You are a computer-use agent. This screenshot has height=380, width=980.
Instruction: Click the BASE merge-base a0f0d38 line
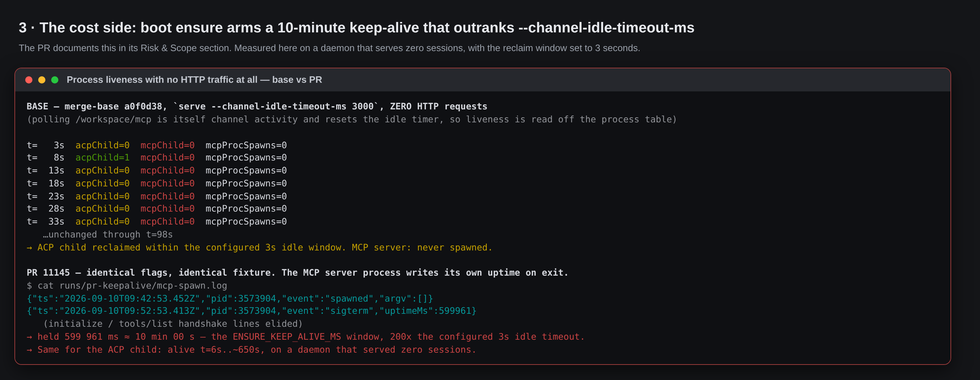[x=257, y=107]
